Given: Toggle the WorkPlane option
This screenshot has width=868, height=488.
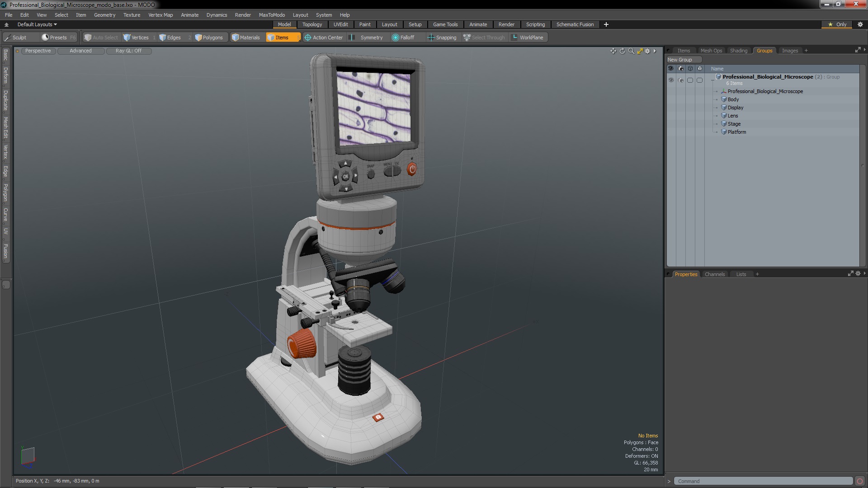Looking at the screenshot, I should click(x=527, y=38).
